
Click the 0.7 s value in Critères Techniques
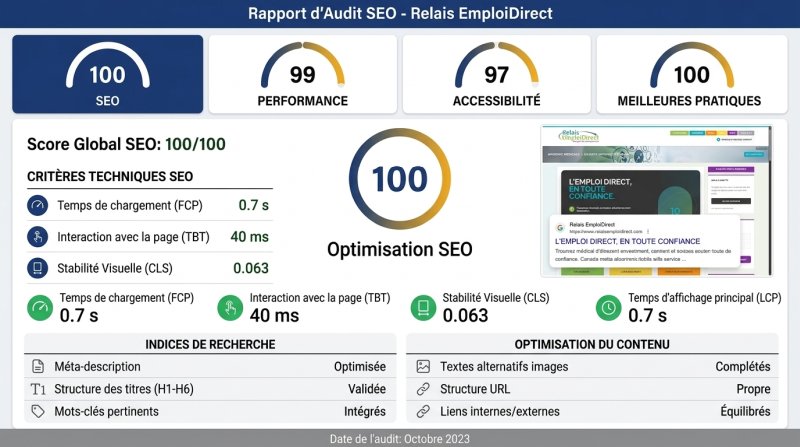tap(254, 205)
